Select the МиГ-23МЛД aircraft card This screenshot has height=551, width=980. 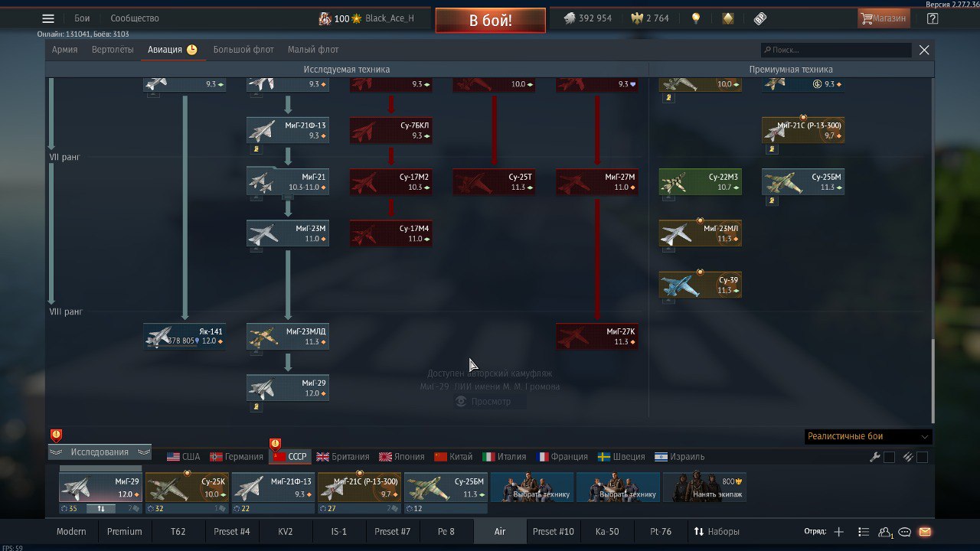pyautogui.click(x=288, y=336)
